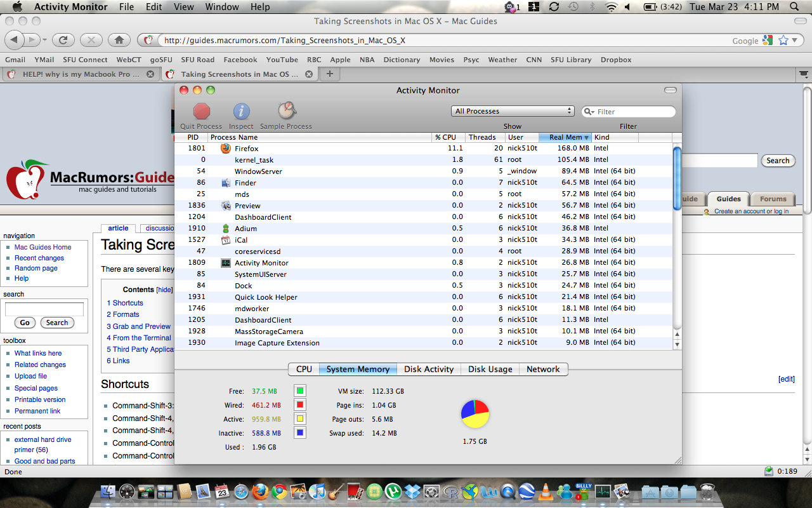Switch to the Network tab
Screen dimensions: 812x508
click(x=544, y=369)
